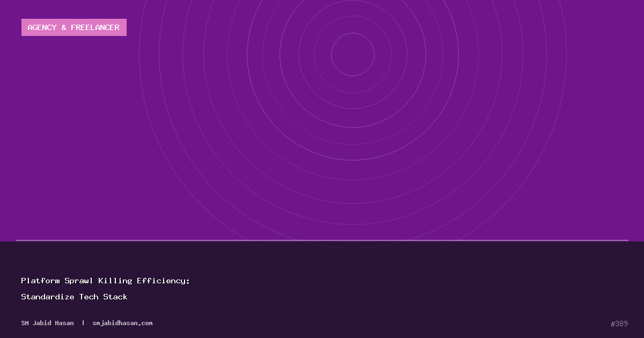This screenshot has width=644, height=338.
Task: Click the light purple horizontal divider line
Action: (322, 240)
